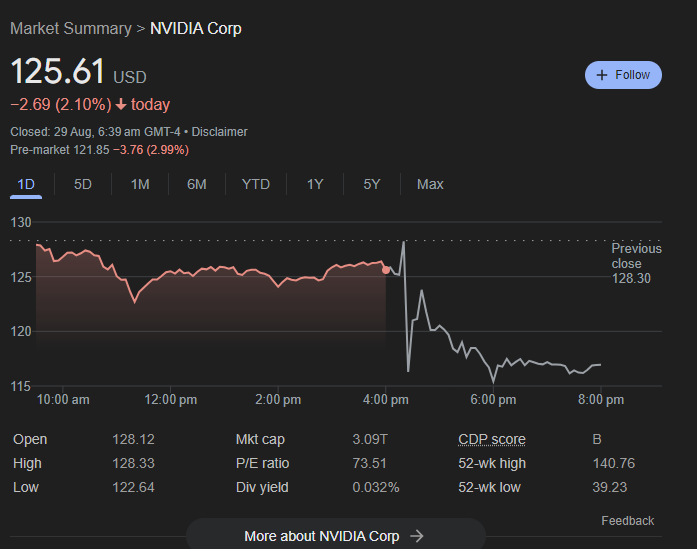The image size is (697, 549).
Task: Select the YTD range tab
Action: point(256,184)
